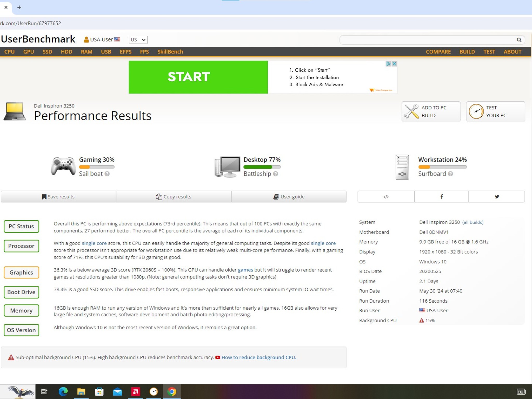Image resolution: width=532 pixels, height=399 pixels.
Task: Open help for Sail boat rating
Action: click(107, 174)
